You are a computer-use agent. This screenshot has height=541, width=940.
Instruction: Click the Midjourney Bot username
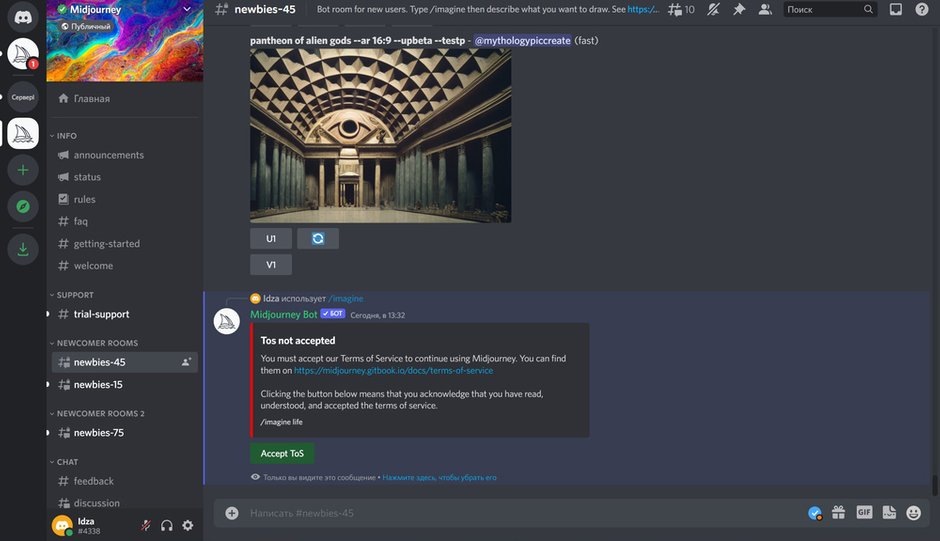284,314
